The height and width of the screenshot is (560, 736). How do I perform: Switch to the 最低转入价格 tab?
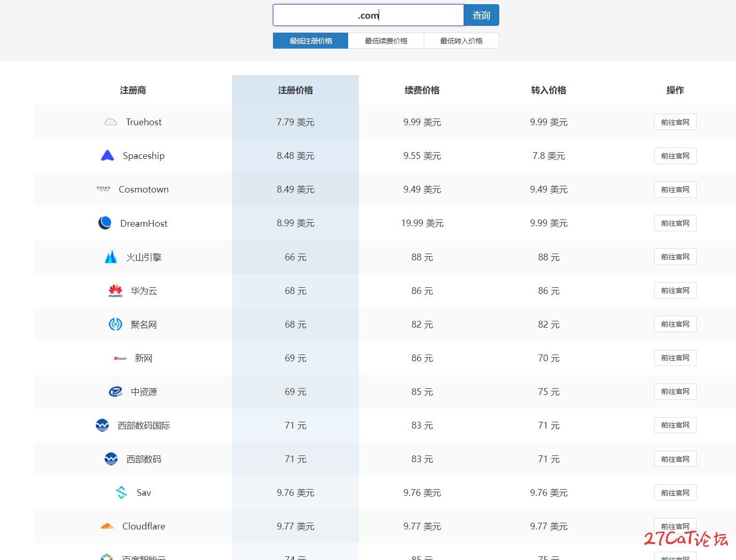click(x=461, y=41)
